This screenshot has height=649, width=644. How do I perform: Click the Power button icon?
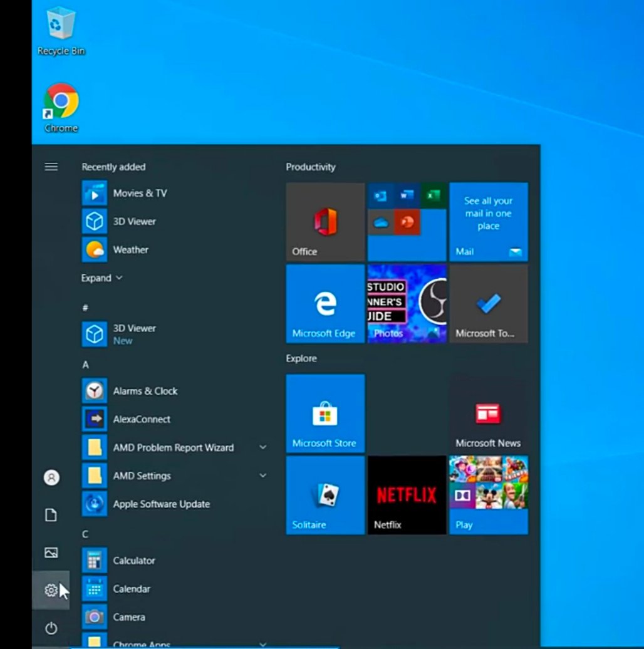pos(51,628)
